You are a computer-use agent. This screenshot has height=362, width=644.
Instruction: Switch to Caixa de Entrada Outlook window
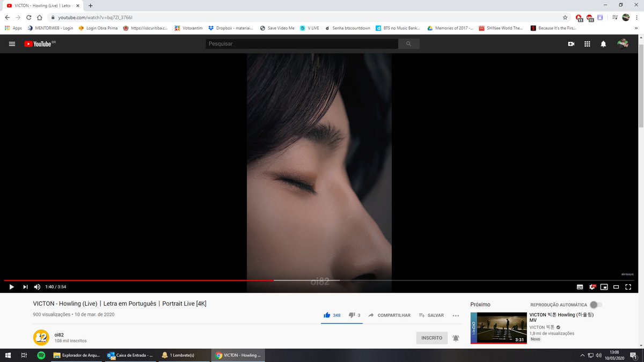click(x=130, y=355)
